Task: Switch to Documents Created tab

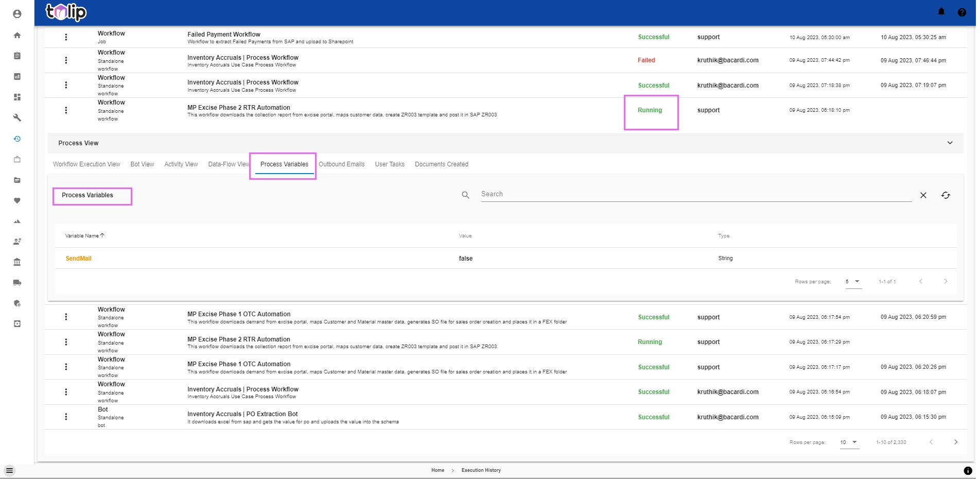Action: click(x=442, y=164)
